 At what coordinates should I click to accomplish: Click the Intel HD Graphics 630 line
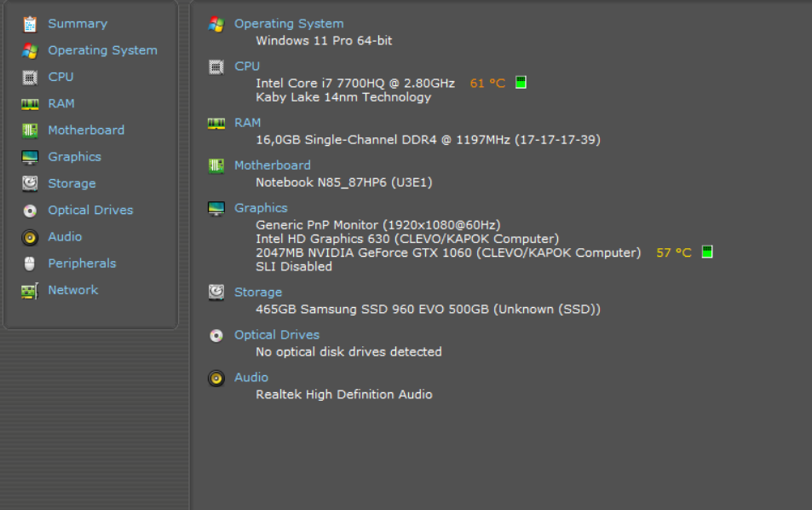(x=407, y=239)
